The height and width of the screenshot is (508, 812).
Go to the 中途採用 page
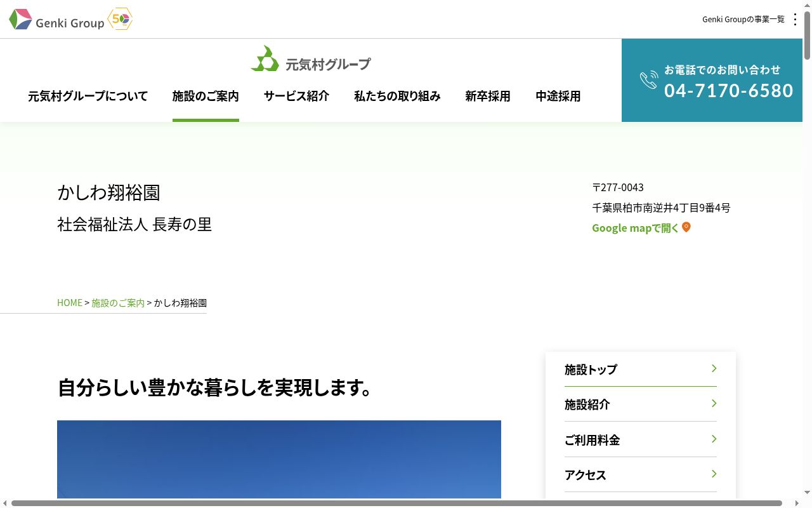click(558, 96)
